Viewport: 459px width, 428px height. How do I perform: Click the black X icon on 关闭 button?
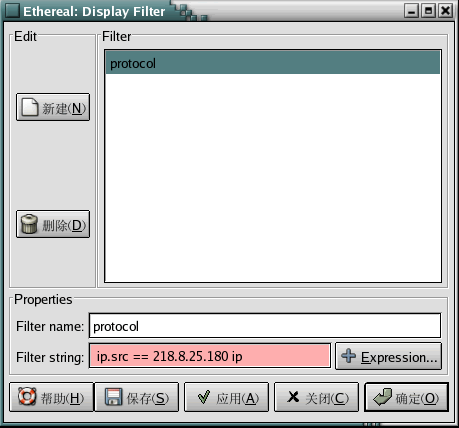pyautogui.click(x=293, y=397)
